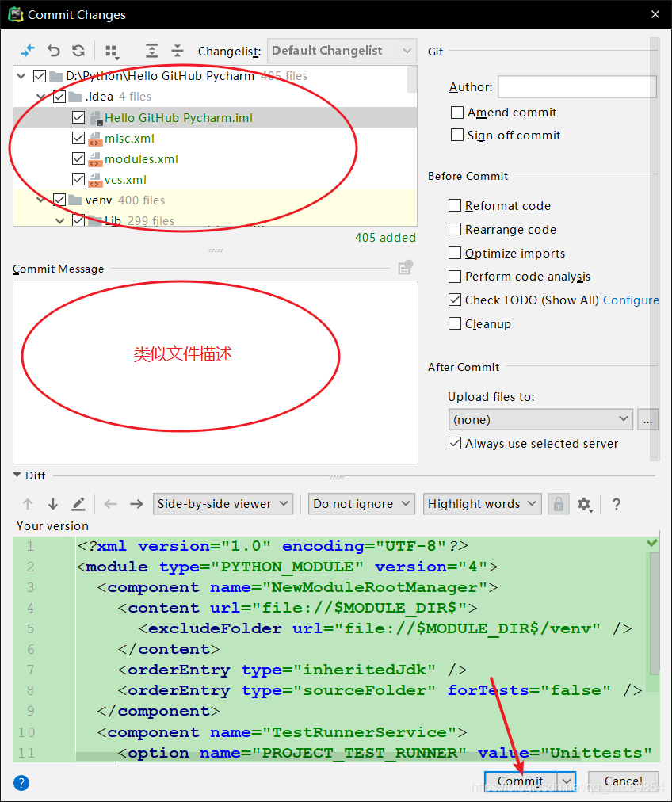Toggle the scroll lock padlock icon
672x802 pixels.
[559, 504]
